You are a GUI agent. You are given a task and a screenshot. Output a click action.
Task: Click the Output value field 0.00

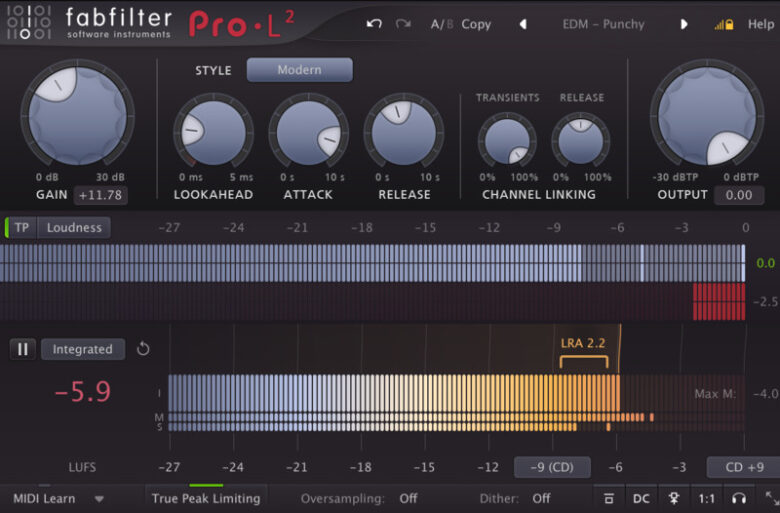click(739, 195)
